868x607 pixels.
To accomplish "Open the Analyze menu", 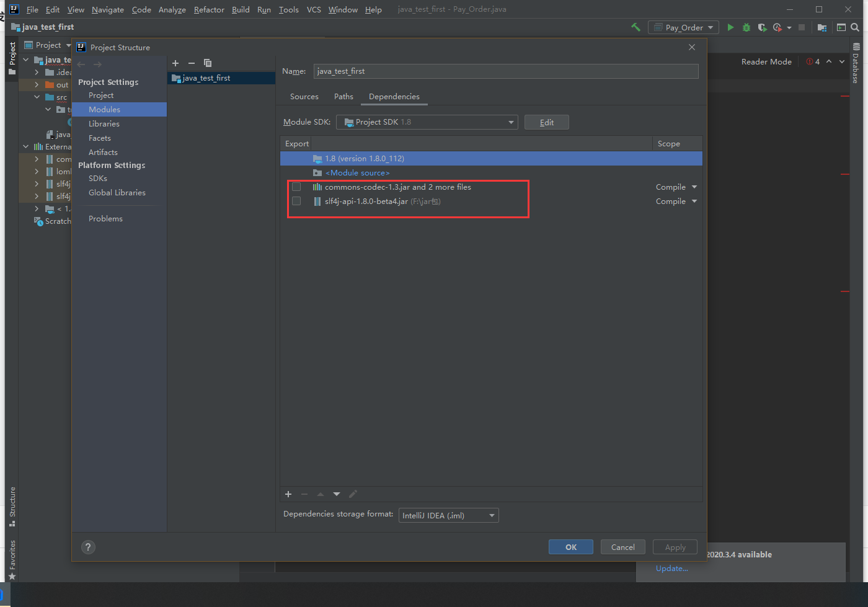I will [172, 9].
